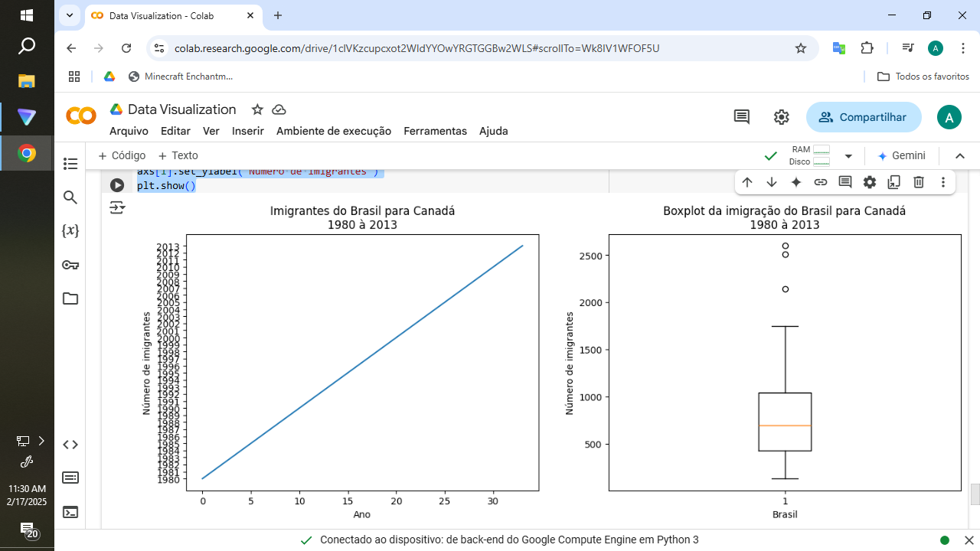The image size is (980, 551).
Task: Move the cell up with arrow
Action: coord(747,182)
